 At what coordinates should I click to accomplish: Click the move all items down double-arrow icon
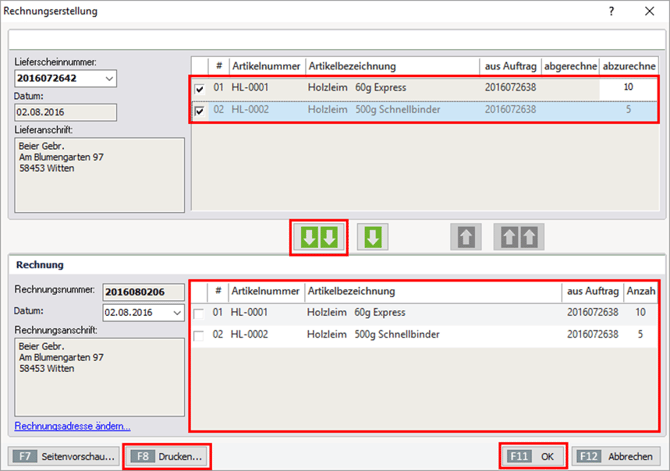tap(319, 237)
